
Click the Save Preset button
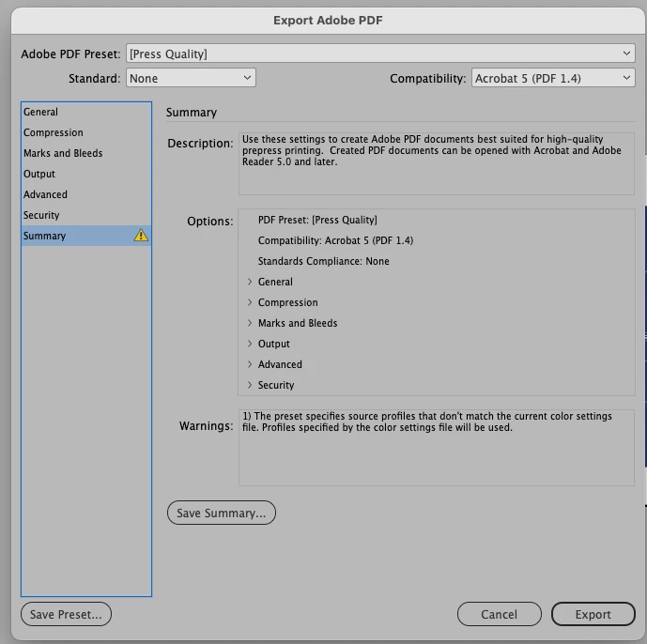click(x=66, y=614)
